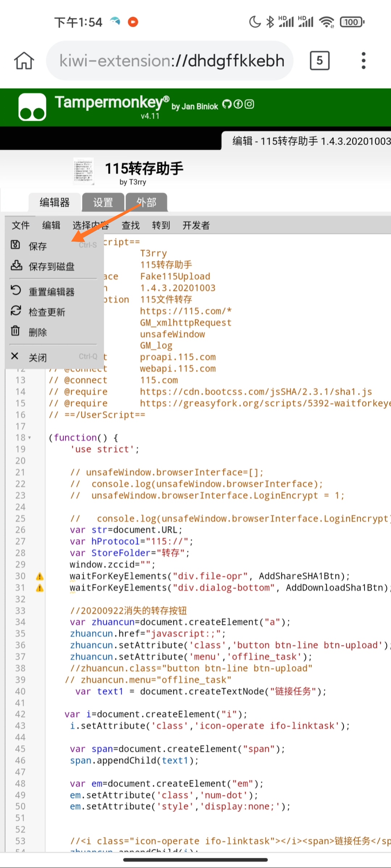
Task: Click the text var hProtocol="115://"
Action: click(x=132, y=541)
